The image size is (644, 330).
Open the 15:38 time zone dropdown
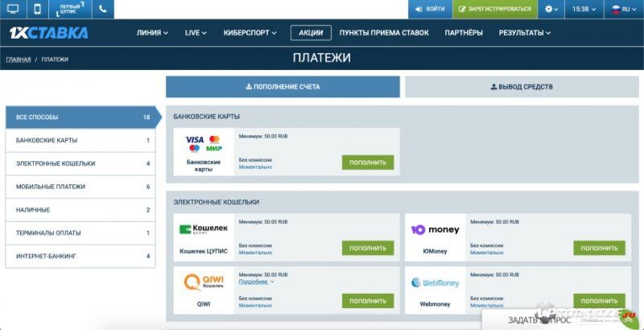[x=584, y=9]
